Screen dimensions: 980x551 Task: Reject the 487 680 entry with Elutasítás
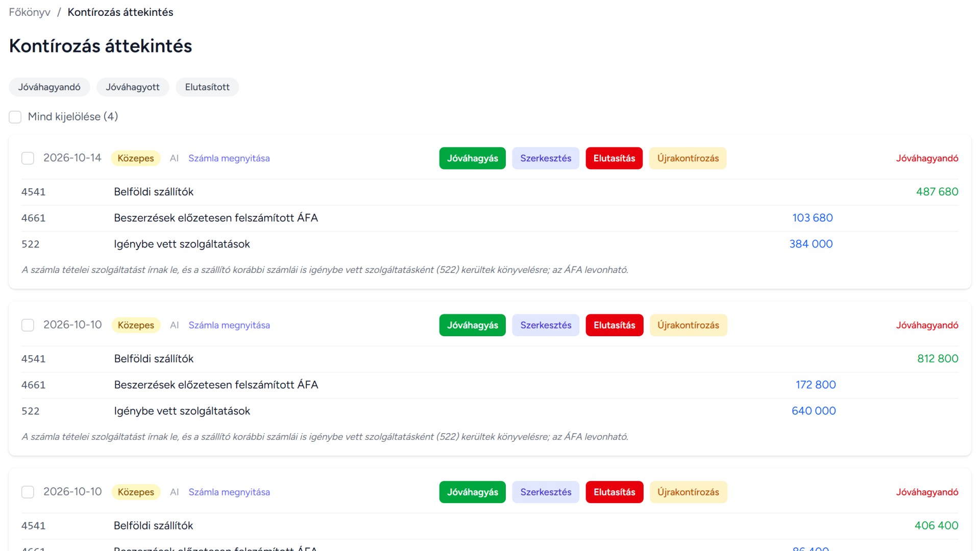click(614, 158)
